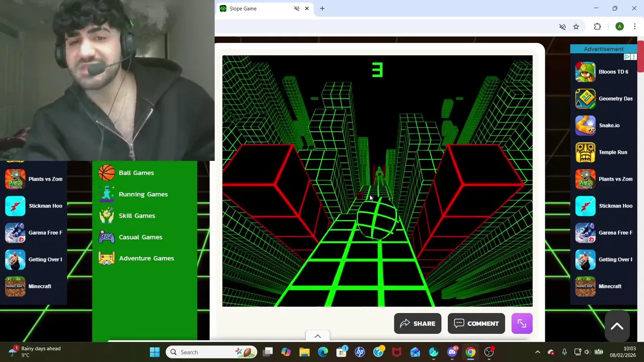Click the page vertical scrollbar thumb
The image size is (644, 362).
click(640, 56)
